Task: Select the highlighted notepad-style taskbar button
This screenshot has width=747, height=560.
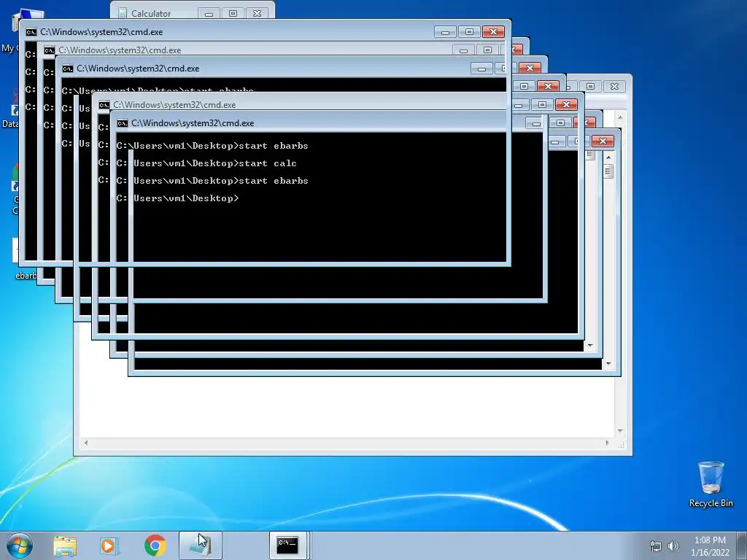Action: point(201,545)
